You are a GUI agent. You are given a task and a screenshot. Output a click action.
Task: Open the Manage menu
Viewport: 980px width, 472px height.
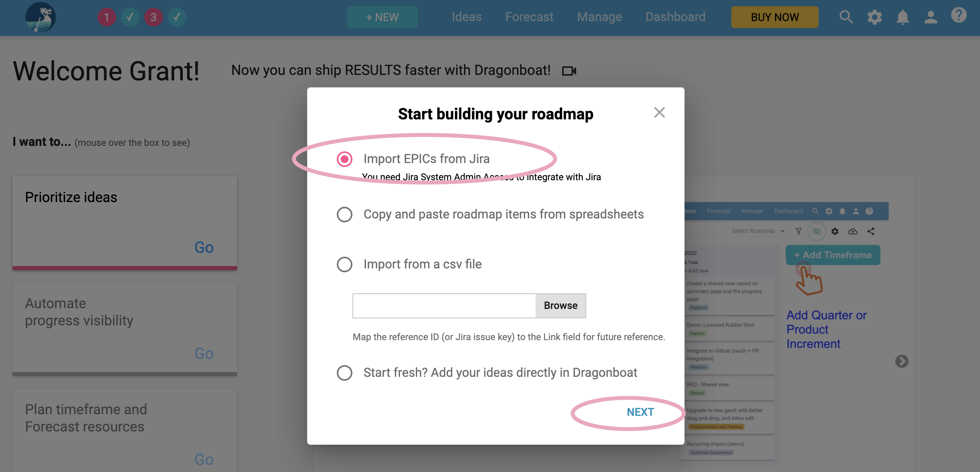[600, 17]
